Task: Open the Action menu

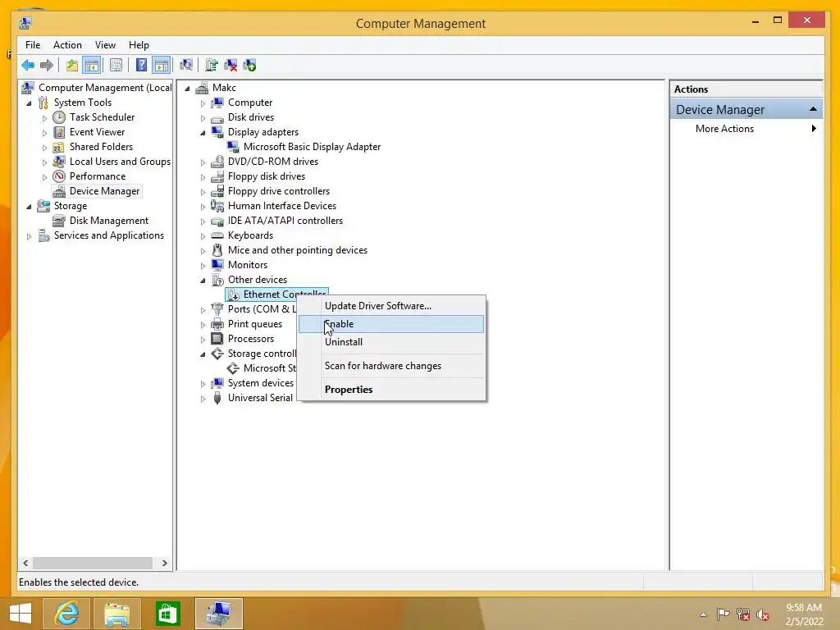Action: (67, 45)
